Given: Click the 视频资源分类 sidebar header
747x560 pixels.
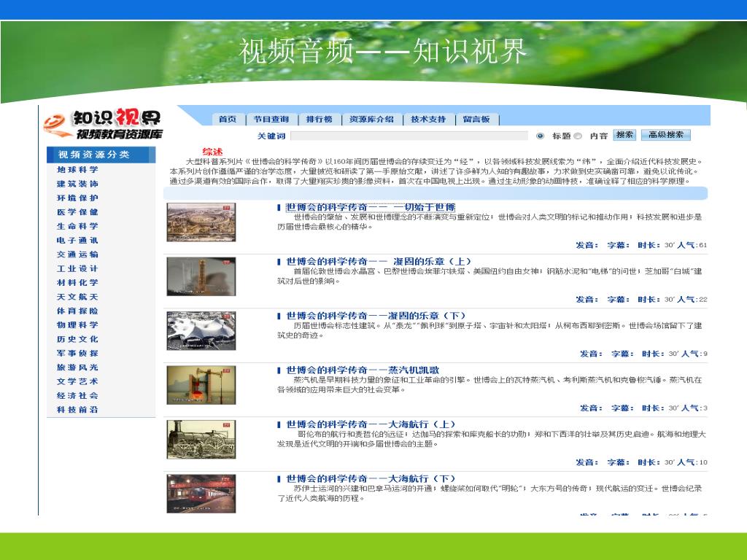Looking at the screenshot, I should (101, 155).
